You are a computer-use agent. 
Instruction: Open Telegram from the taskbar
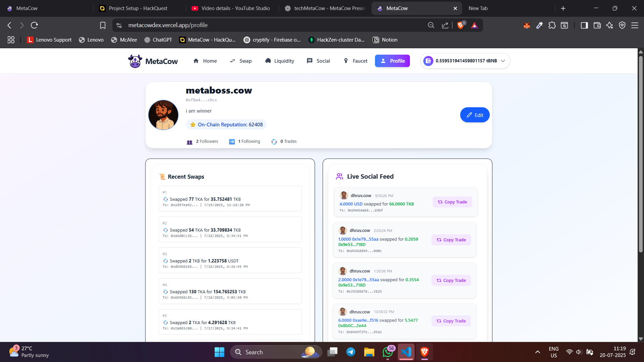(x=351, y=352)
